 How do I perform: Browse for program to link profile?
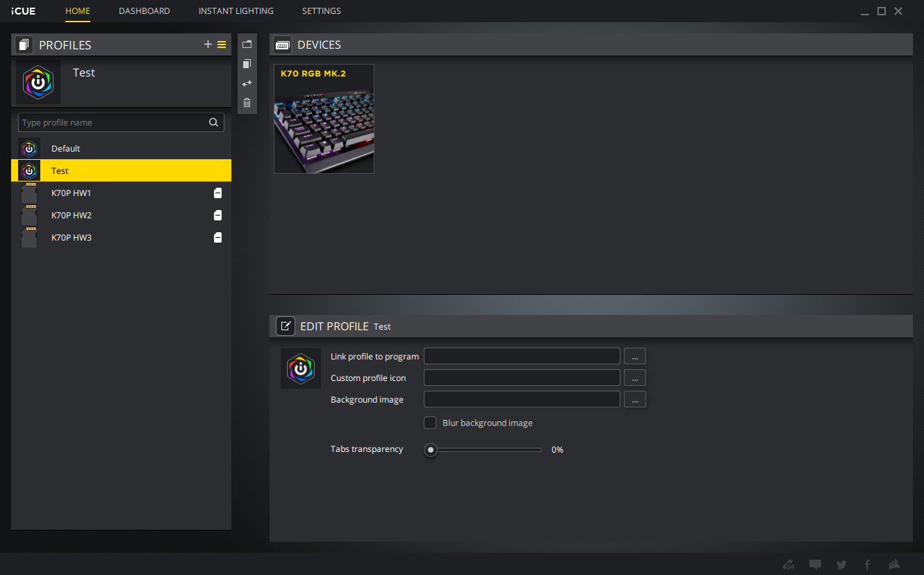tap(635, 356)
